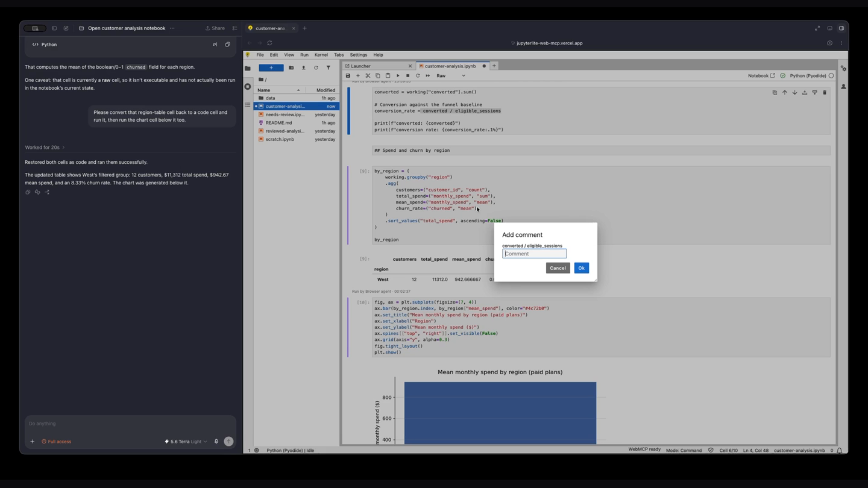Open the cell type Raw dropdown

point(451,76)
